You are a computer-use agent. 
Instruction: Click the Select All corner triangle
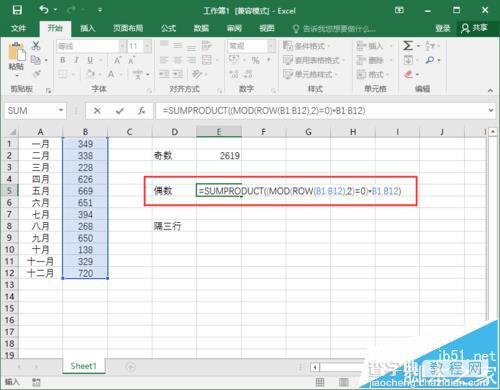click(x=12, y=132)
